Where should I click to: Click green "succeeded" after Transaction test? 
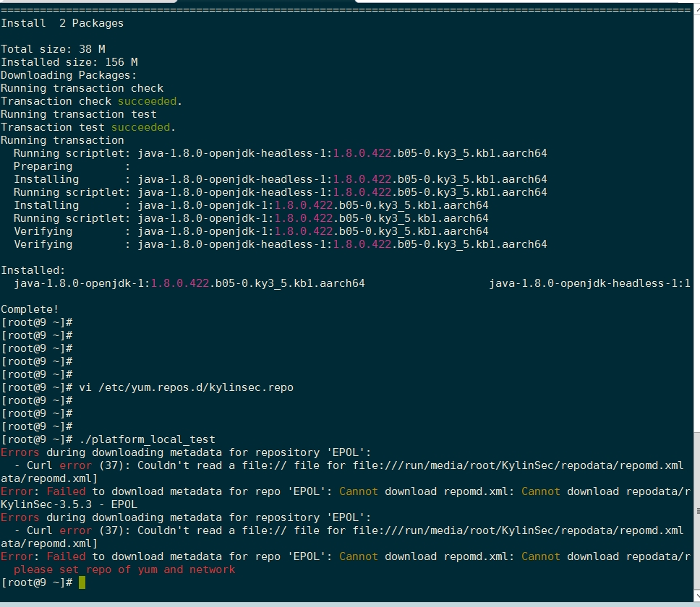tap(140, 127)
